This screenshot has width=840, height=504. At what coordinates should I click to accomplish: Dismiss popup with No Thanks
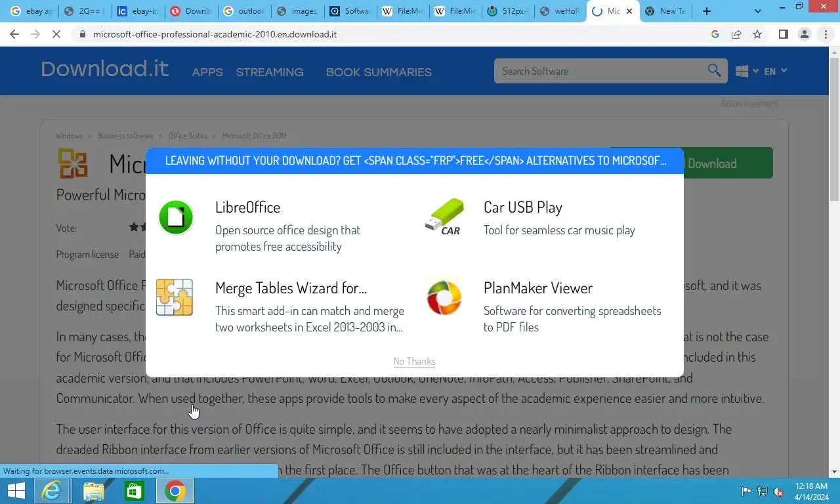coord(414,361)
